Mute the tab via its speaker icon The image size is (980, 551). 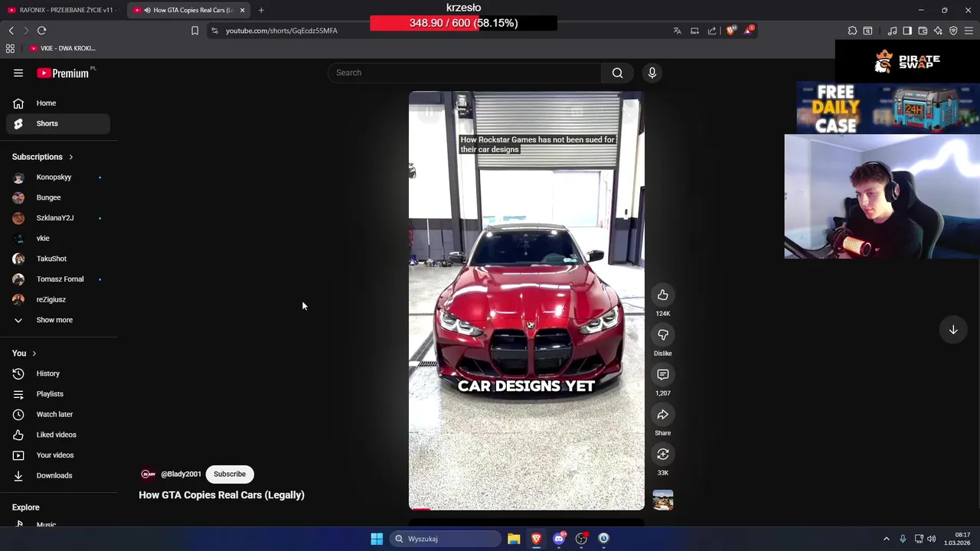[x=147, y=10]
